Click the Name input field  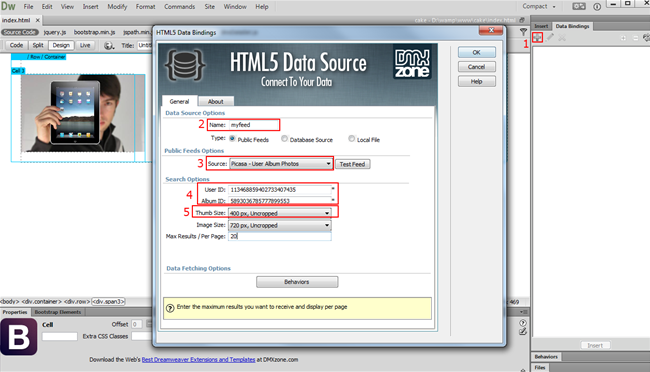[254, 125]
